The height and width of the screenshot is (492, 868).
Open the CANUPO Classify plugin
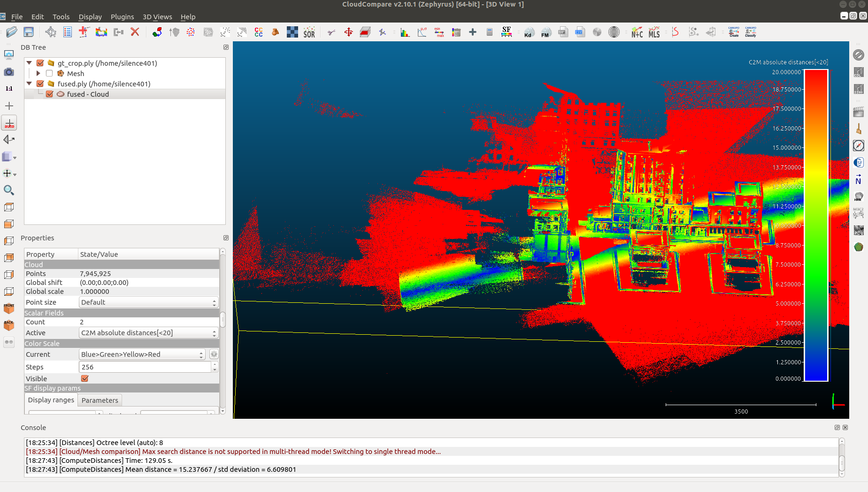pyautogui.click(x=750, y=32)
